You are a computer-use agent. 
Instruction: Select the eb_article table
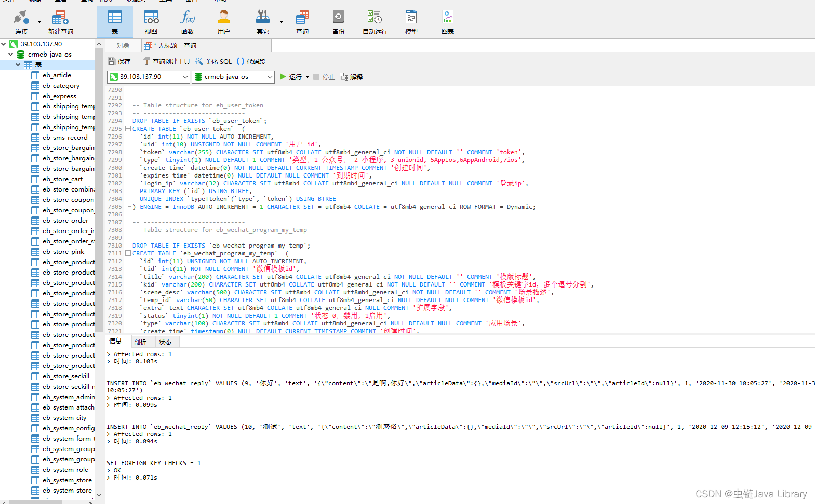point(57,75)
